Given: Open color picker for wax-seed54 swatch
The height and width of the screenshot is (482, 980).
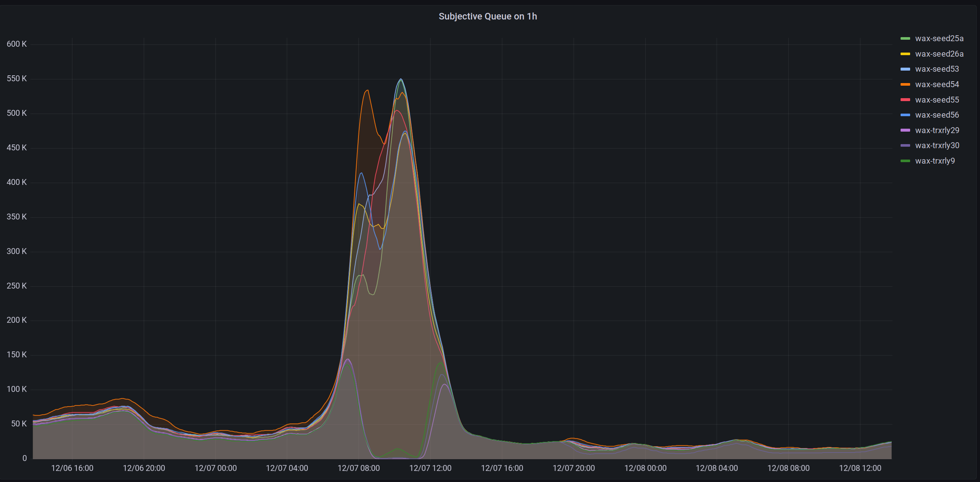Looking at the screenshot, I should [x=905, y=84].
